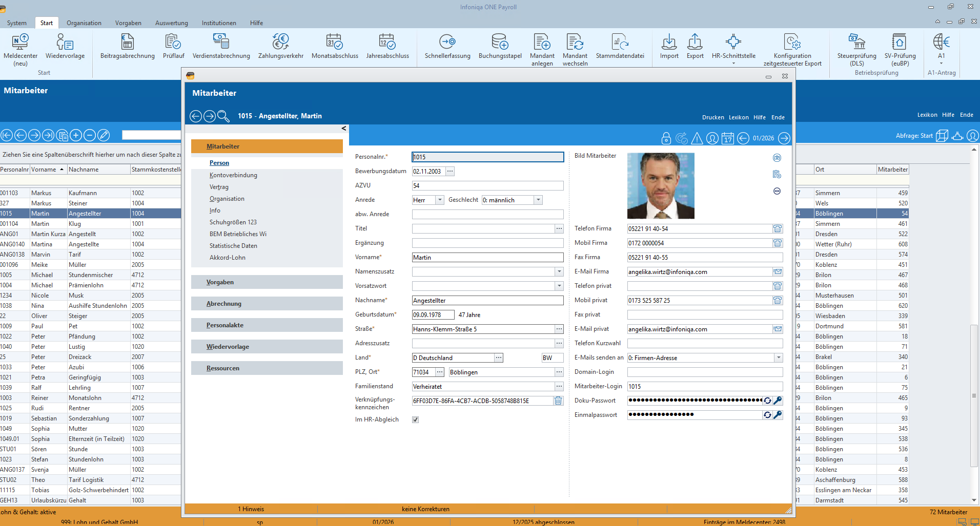Select Kontoverbindung in the navigation tree
The height and width of the screenshot is (526, 980).
[x=233, y=175]
